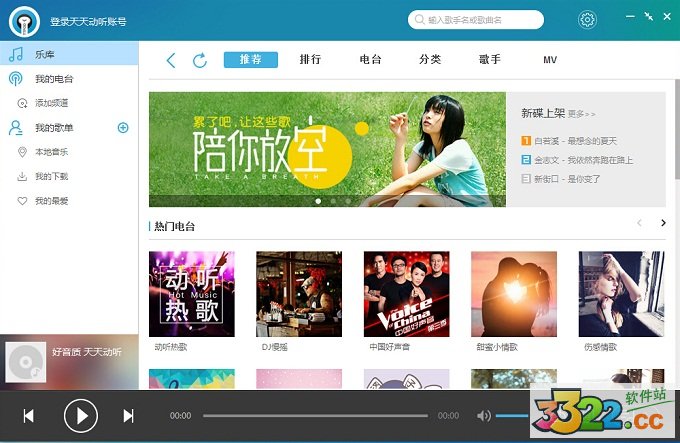Skip to next track
The height and width of the screenshot is (443, 680).
point(128,416)
